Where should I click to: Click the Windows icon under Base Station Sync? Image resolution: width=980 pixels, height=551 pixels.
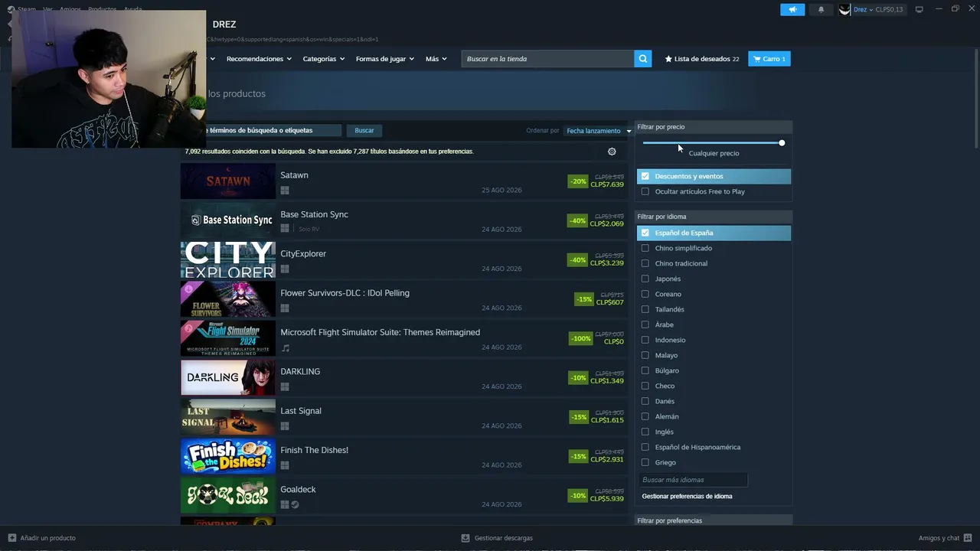[x=285, y=228]
